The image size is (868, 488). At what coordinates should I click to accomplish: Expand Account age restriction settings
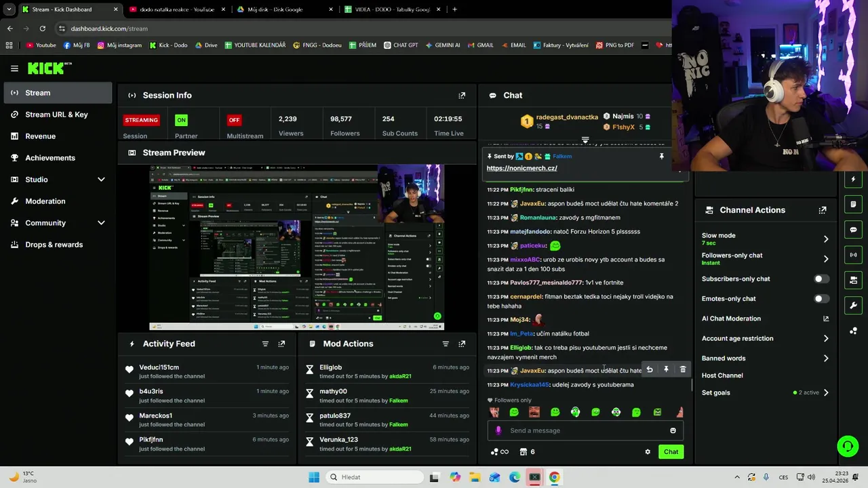tap(826, 338)
